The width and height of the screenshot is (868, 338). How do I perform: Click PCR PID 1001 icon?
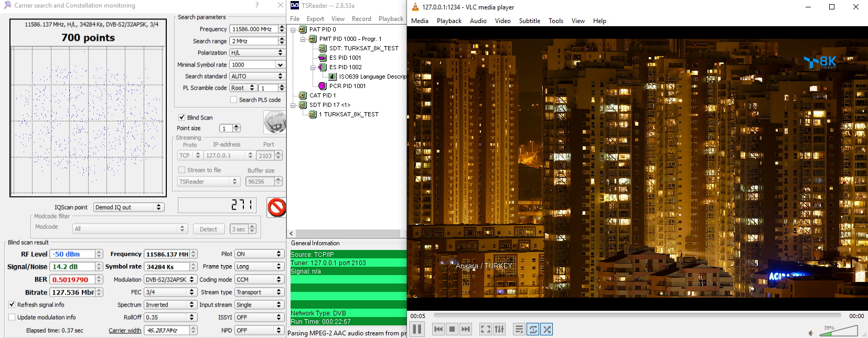pos(323,86)
